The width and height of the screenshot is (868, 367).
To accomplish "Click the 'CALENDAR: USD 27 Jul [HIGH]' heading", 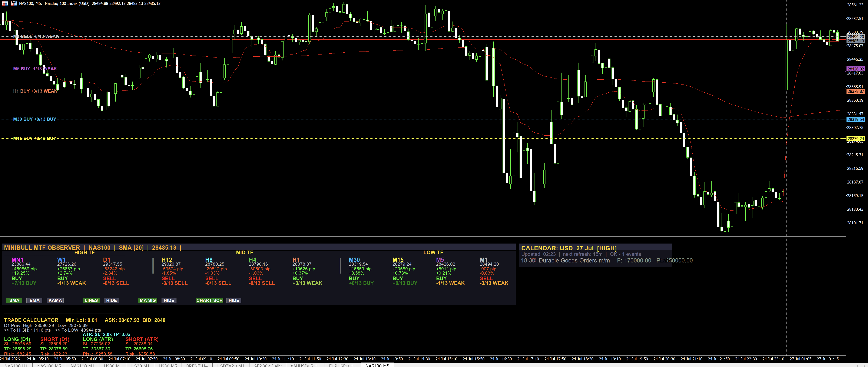I will pos(569,248).
